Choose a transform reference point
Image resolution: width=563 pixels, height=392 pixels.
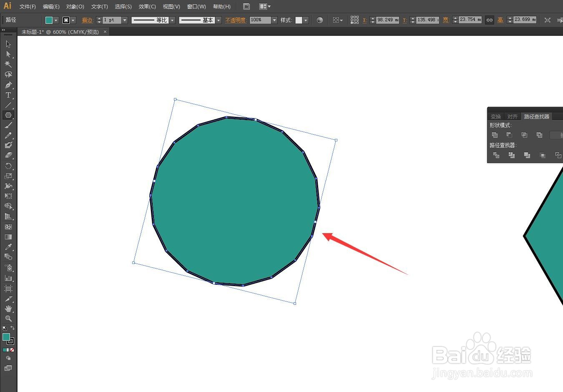point(354,20)
